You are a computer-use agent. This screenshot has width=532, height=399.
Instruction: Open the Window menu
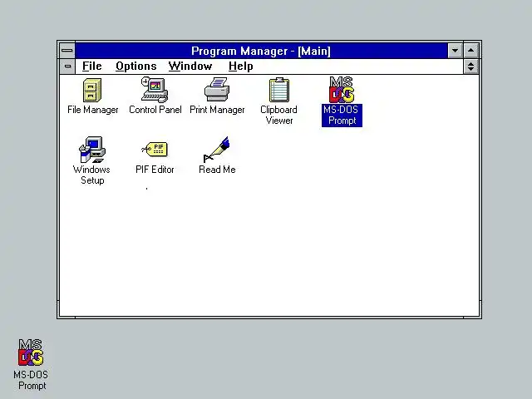pyautogui.click(x=190, y=66)
